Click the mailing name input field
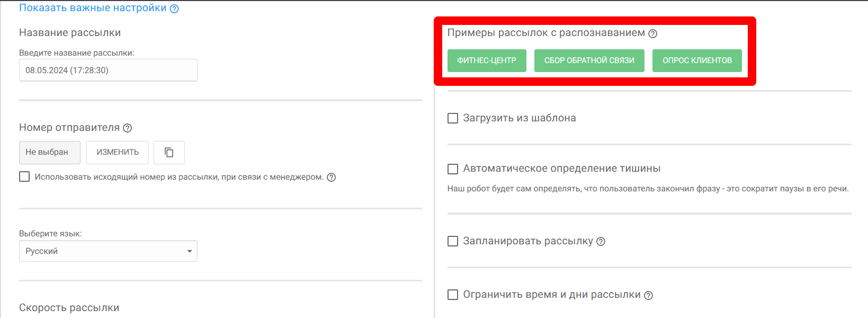 tap(108, 70)
